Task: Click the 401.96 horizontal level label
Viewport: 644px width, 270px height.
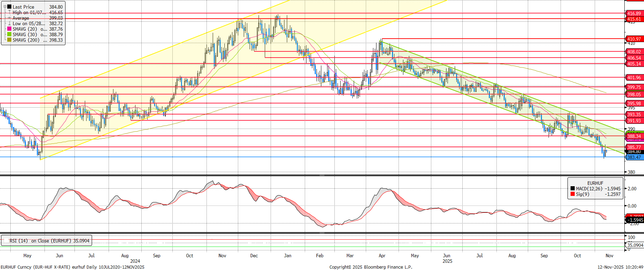Action: click(x=634, y=78)
